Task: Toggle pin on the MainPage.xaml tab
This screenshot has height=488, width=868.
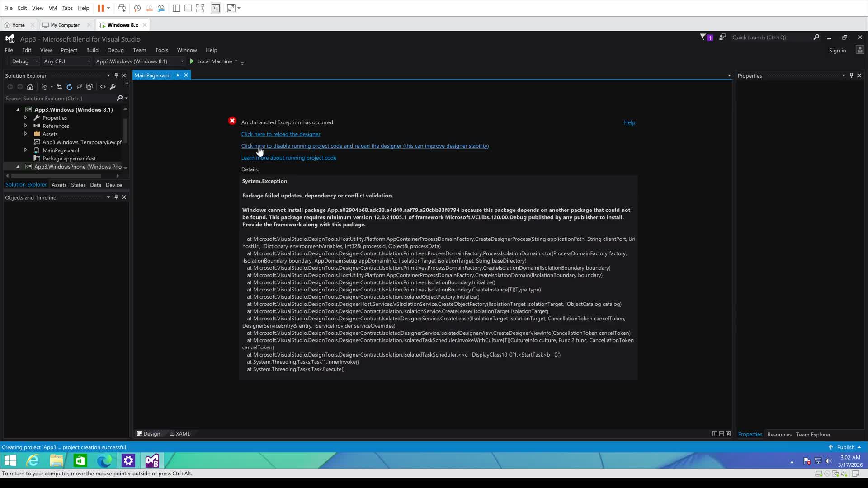Action: [178, 75]
